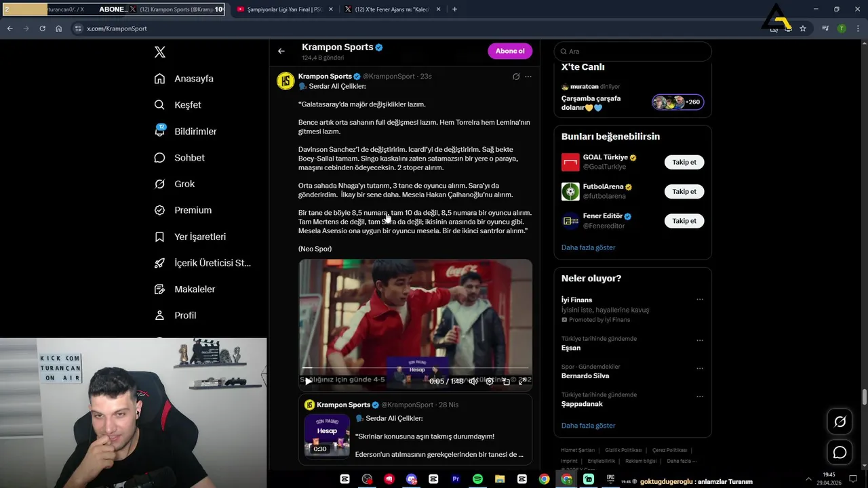Open Premium in the sidebar
The width and height of the screenshot is (868, 488).
(182, 210)
